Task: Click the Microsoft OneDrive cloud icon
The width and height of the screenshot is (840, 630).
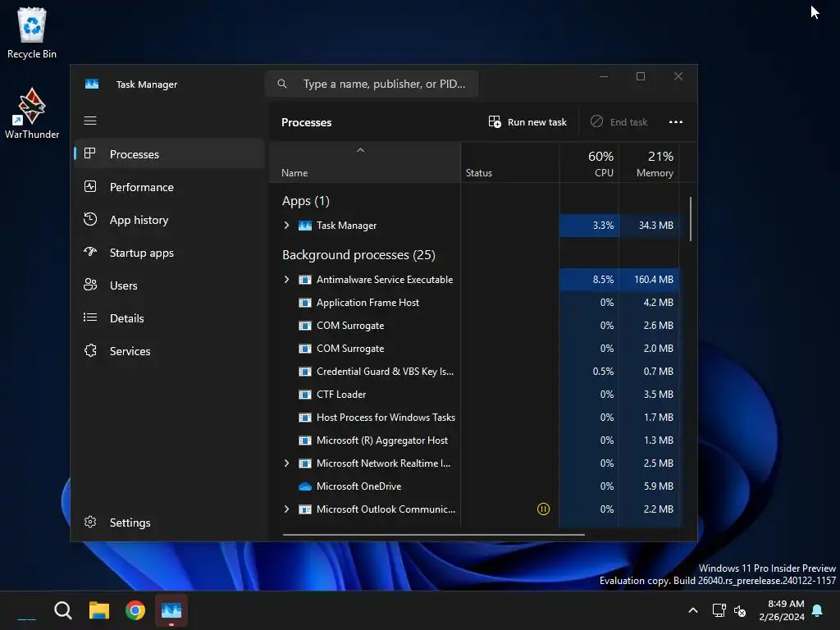Action: (305, 486)
